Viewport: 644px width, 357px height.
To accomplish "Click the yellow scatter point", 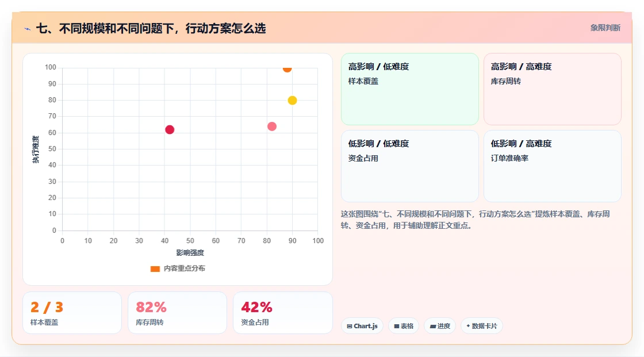I will coord(292,100).
